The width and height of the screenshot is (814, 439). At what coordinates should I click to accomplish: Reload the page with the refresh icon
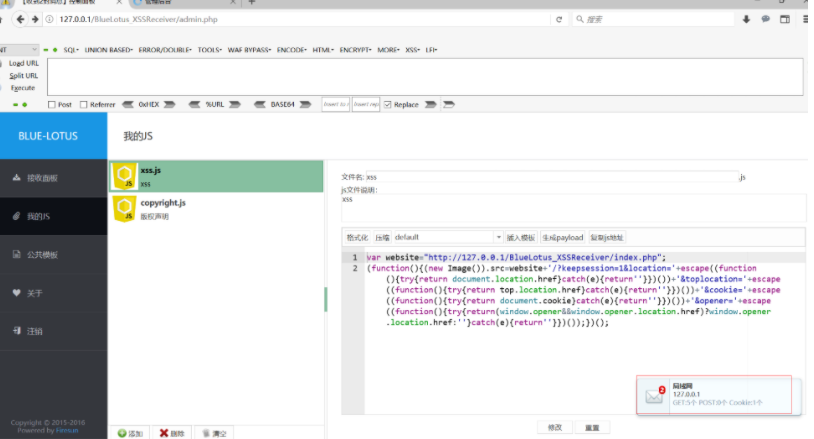point(559,19)
